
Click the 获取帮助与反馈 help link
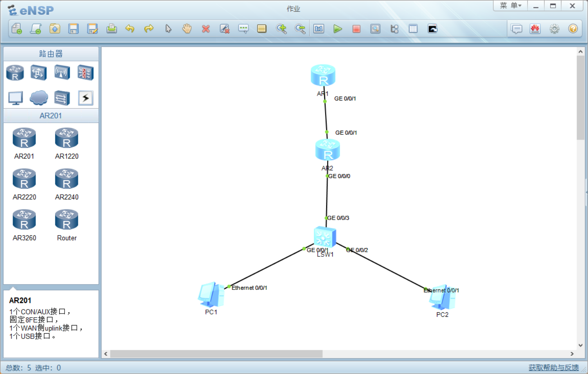click(553, 367)
